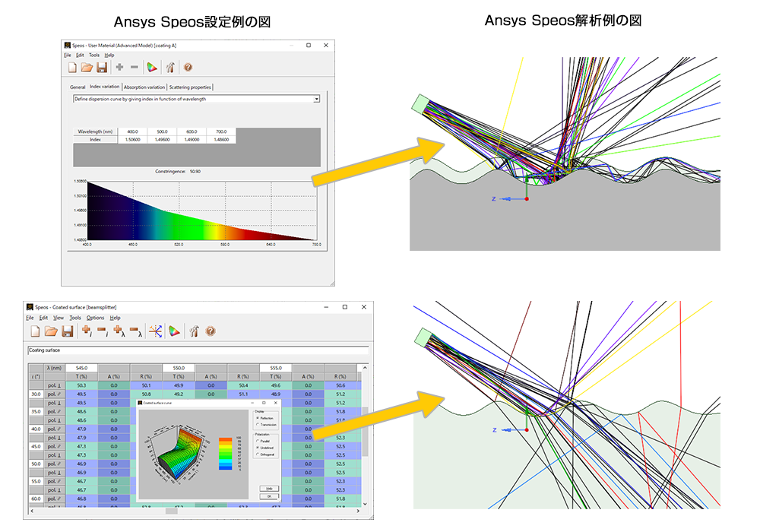The height and width of the screenshot is (532, 760).
Task: Click horizontal scrollbar thumb in coated surface table
Action: [172, 511]
